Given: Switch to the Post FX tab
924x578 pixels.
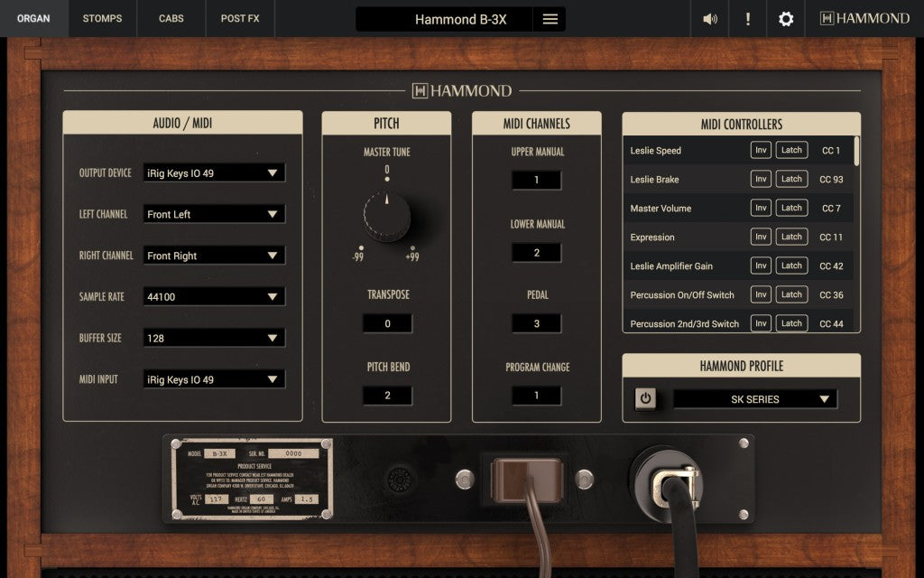Looking at the screenshot, I should coord(240,19).
